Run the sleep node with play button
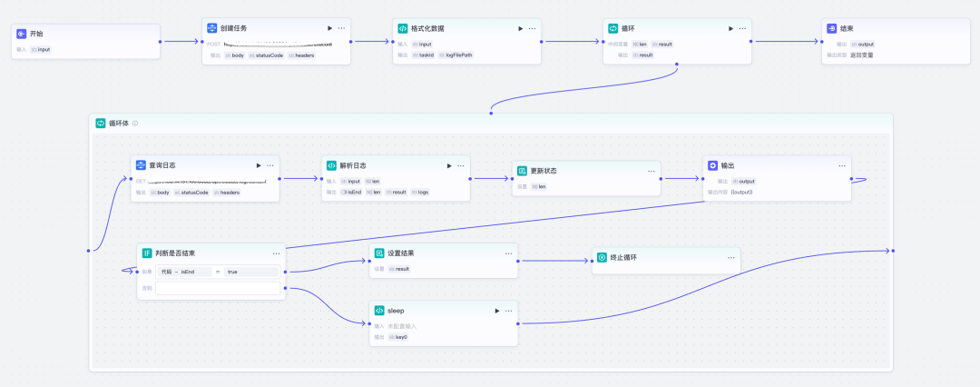Viewport: 980px width, 387px height. tap(497, 311)
